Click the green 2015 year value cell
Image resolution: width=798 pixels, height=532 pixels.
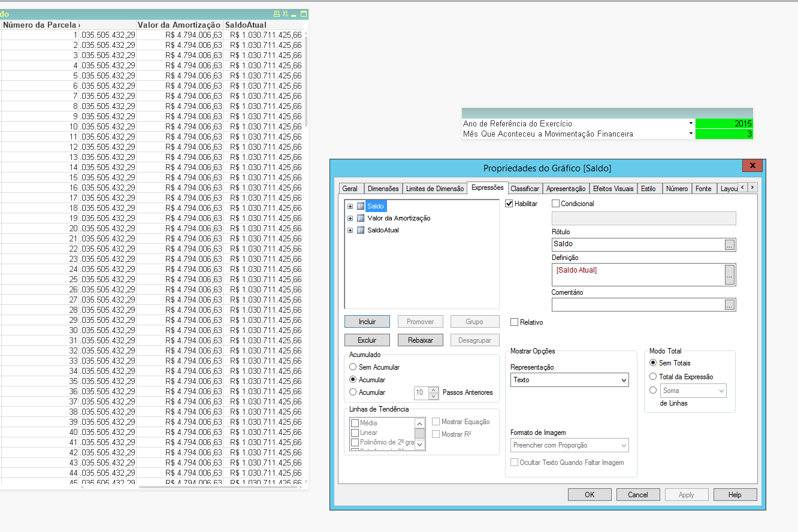pos(724,123)
